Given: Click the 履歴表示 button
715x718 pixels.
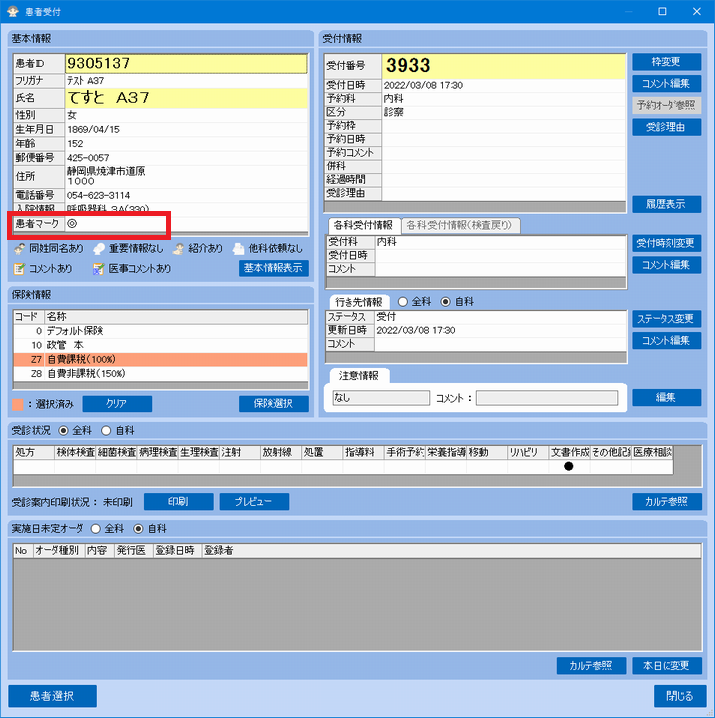Looking at the screenshot, I should [x=666, y=204].
